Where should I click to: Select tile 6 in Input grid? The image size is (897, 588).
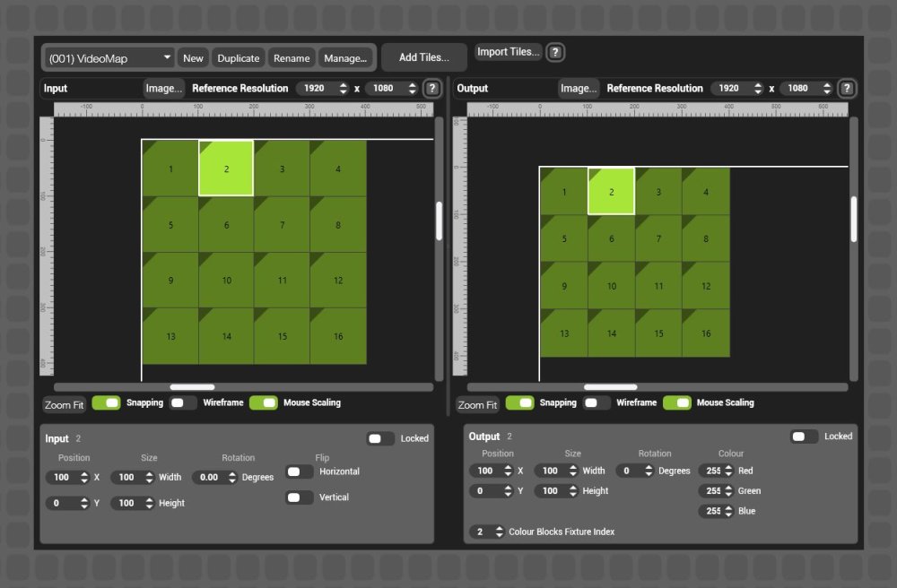tap(227, 225)
